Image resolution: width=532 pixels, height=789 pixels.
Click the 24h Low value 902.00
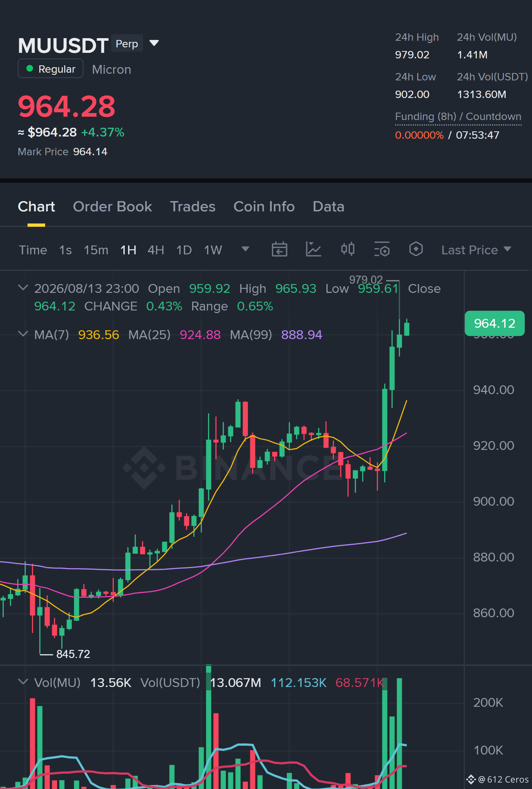pyautogui.click(x=412, y=94)
